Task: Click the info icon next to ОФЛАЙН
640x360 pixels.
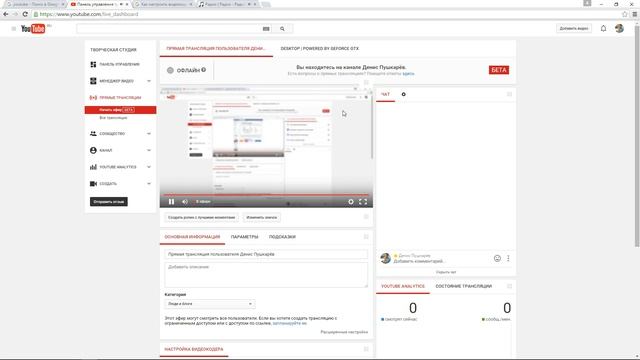Action: click(204, 70)
